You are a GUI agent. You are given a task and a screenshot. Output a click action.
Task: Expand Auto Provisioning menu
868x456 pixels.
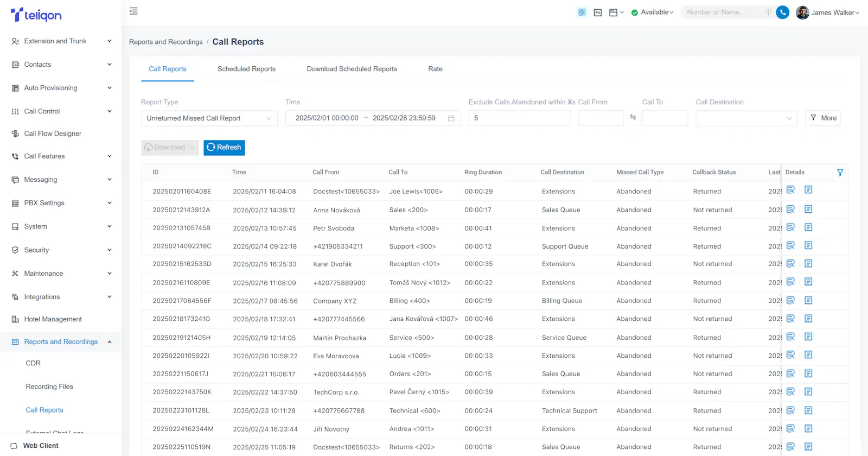tap(61, 88)
